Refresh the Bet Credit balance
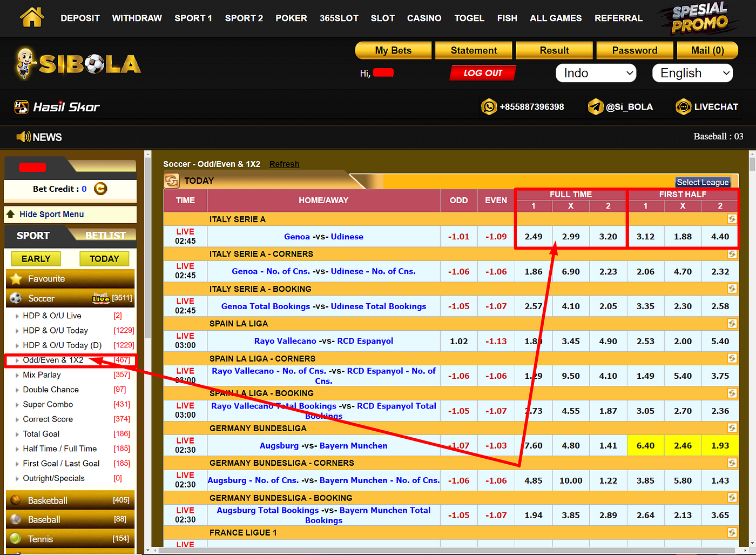 click(x=100, y=189)
